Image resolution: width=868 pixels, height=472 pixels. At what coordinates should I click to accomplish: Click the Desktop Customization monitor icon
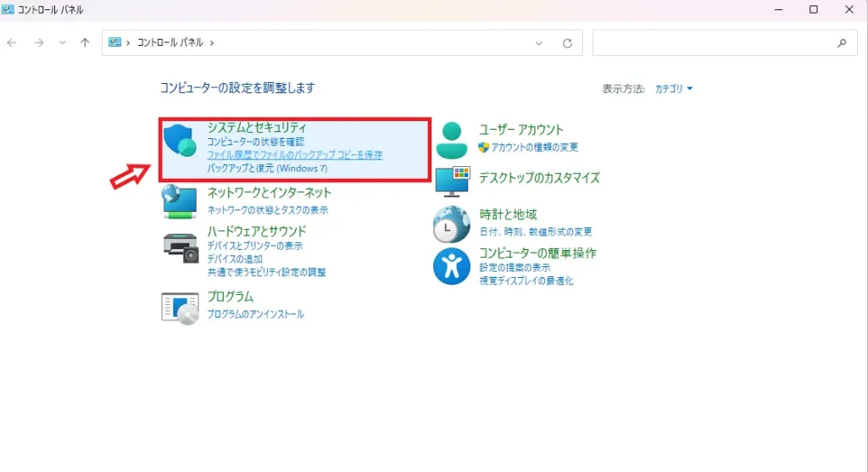(x=453, y=181)
